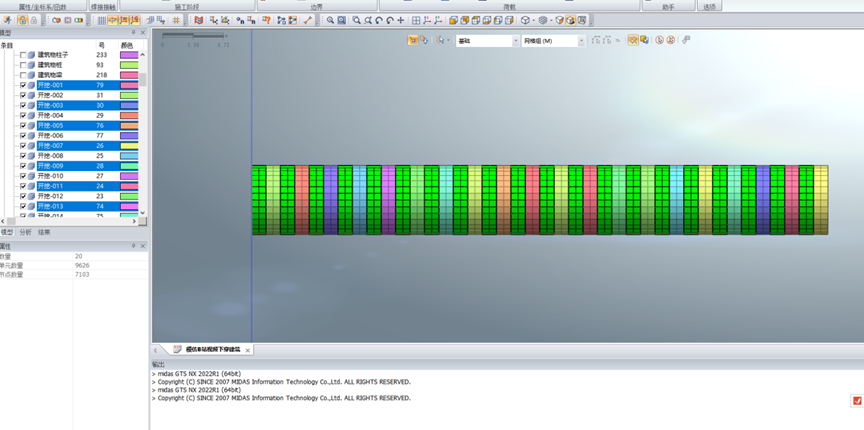
Task: Open the dropdown arrow beside the wireframe cube icon
Action: (533, 20)
